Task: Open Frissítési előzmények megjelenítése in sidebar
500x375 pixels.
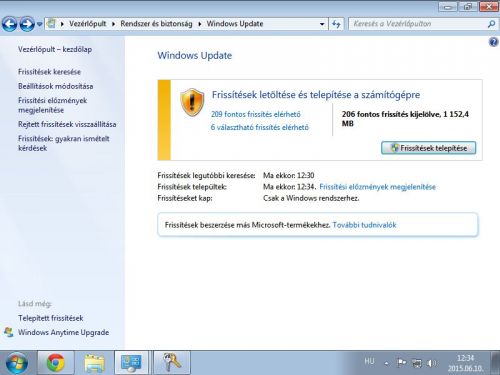Action: coord(52,105)
